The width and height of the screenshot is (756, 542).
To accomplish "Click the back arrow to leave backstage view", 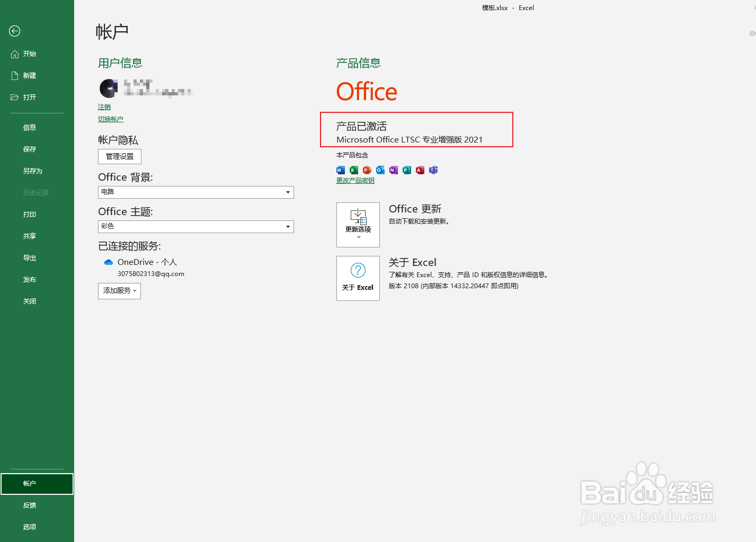I will pos(14,31).
